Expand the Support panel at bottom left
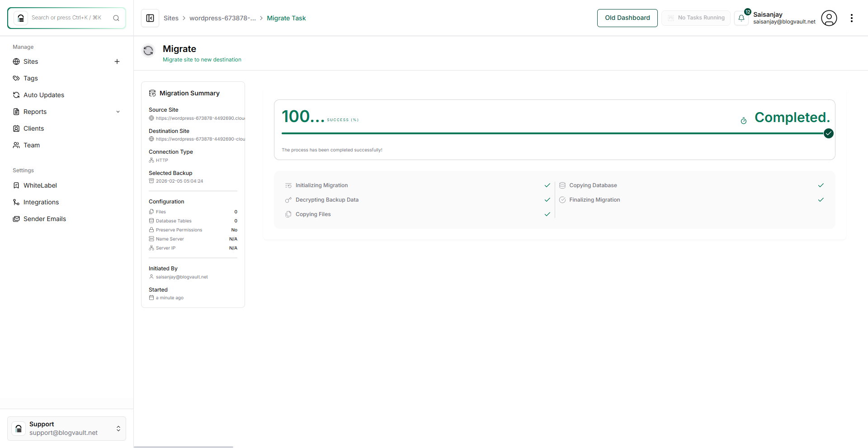 click(x=118, y=429)
